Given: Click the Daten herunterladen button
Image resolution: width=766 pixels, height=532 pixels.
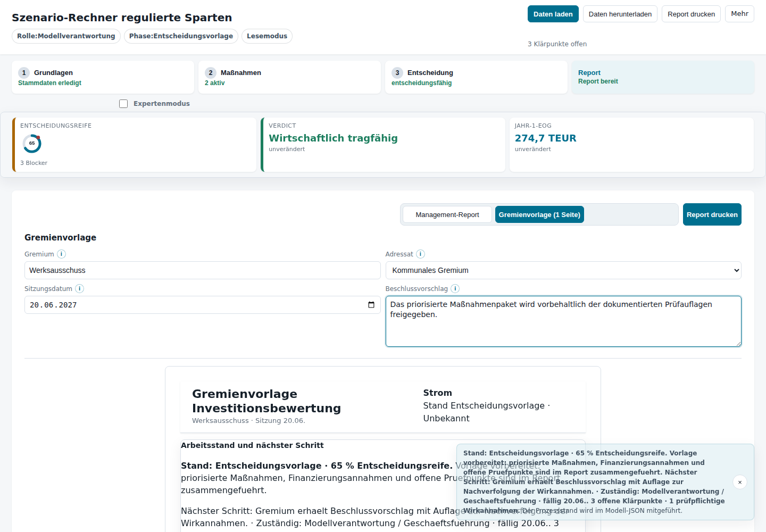Looking at the screenshot, I should tap(620, 14).
